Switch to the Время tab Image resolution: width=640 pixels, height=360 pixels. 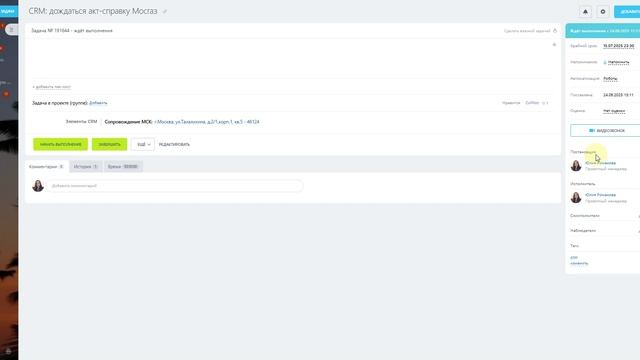pyautogui.click(x=123, y=167)
